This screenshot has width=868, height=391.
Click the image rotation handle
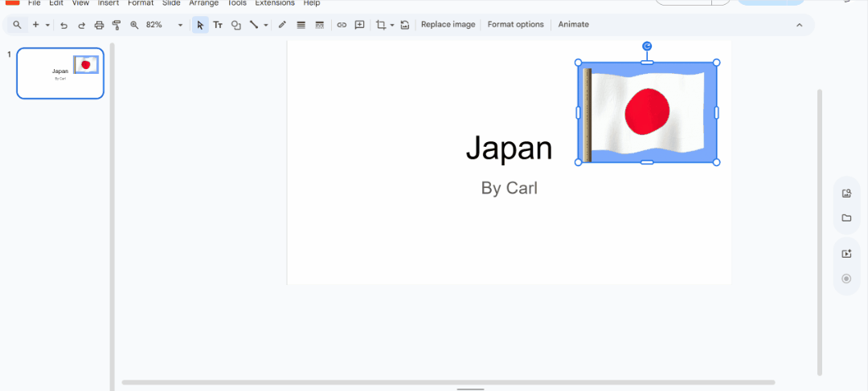pyautogui.click(x=647, y=46)
